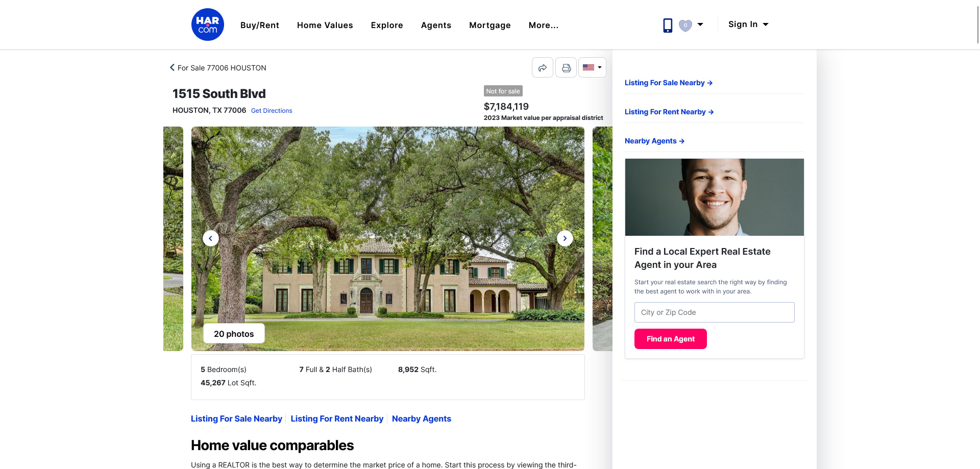980x469 pixels.
Task: Share this listing via share icon
Action: click(543, 67)
